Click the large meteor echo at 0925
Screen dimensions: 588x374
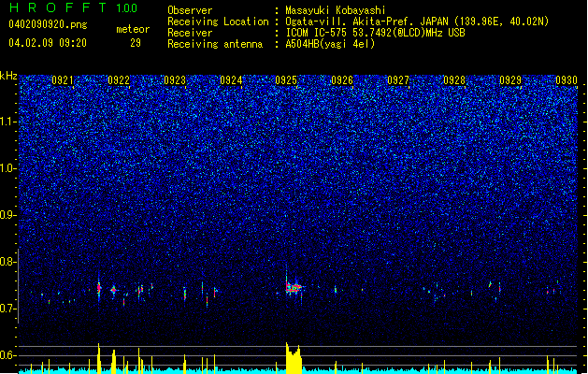click(x=294, y=287)
